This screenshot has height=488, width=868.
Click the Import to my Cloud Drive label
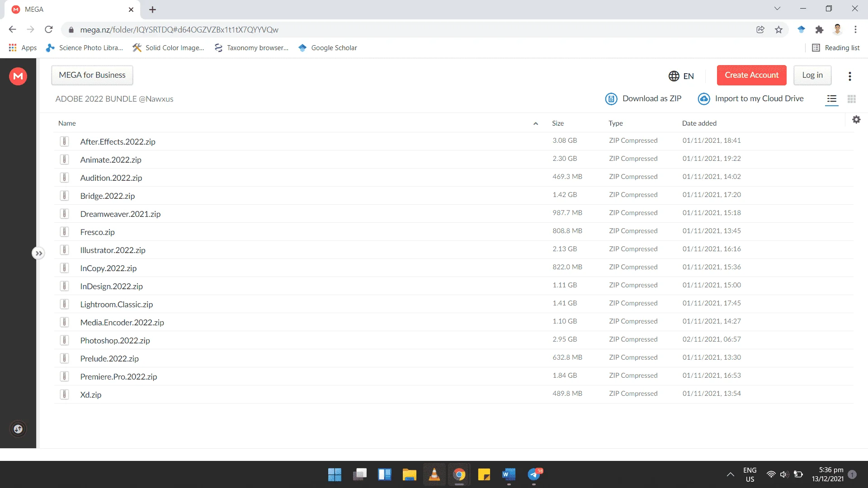click(759, 99)
